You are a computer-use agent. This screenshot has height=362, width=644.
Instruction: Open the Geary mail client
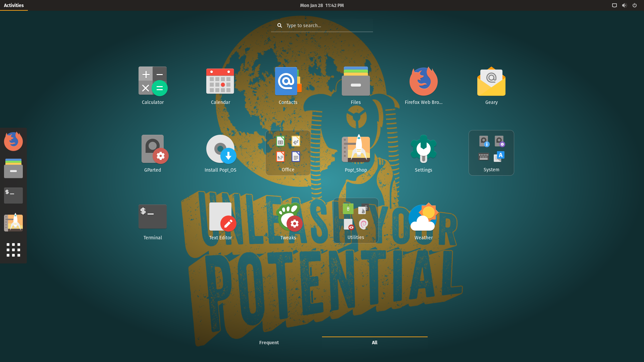point(491,81)
